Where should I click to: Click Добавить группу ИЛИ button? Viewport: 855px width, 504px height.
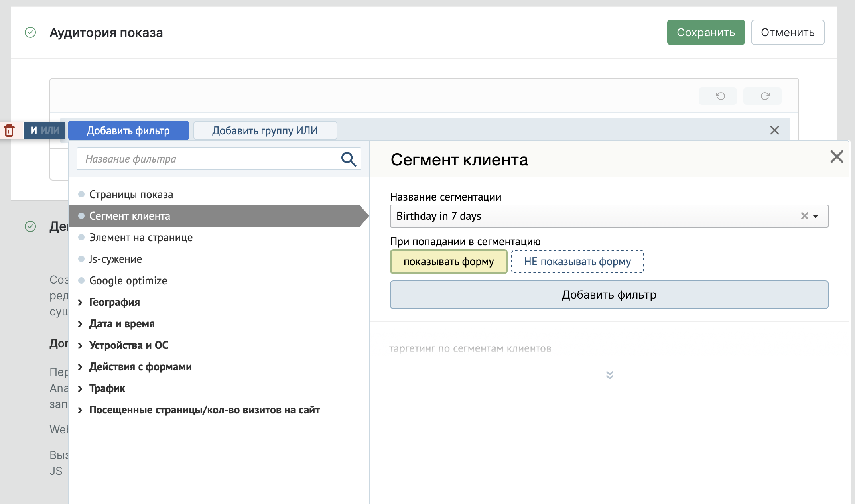[x=265, y=130]
